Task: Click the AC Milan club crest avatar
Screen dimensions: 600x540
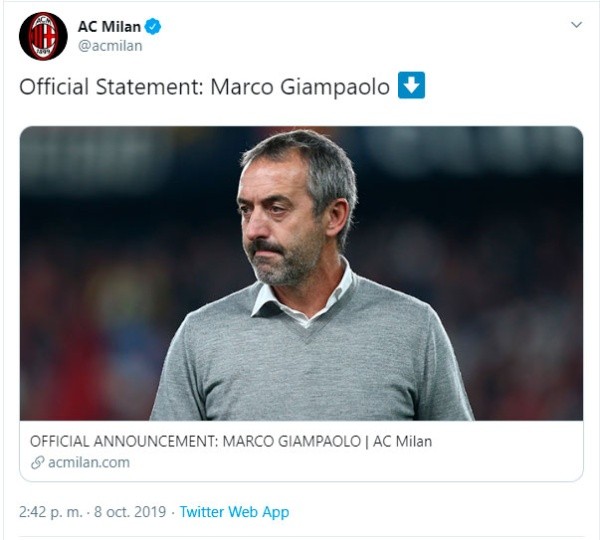Action: [43, 35]
